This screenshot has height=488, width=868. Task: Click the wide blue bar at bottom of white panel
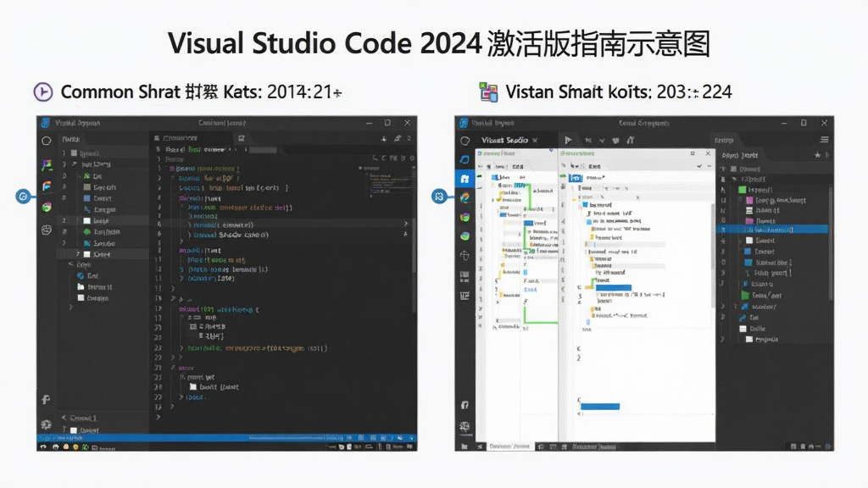click(600, 407)
